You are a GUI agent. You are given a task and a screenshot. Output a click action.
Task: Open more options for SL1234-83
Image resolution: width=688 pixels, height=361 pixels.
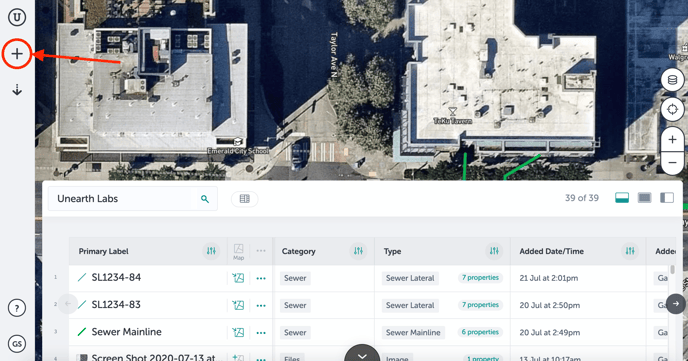pos(261,306)
